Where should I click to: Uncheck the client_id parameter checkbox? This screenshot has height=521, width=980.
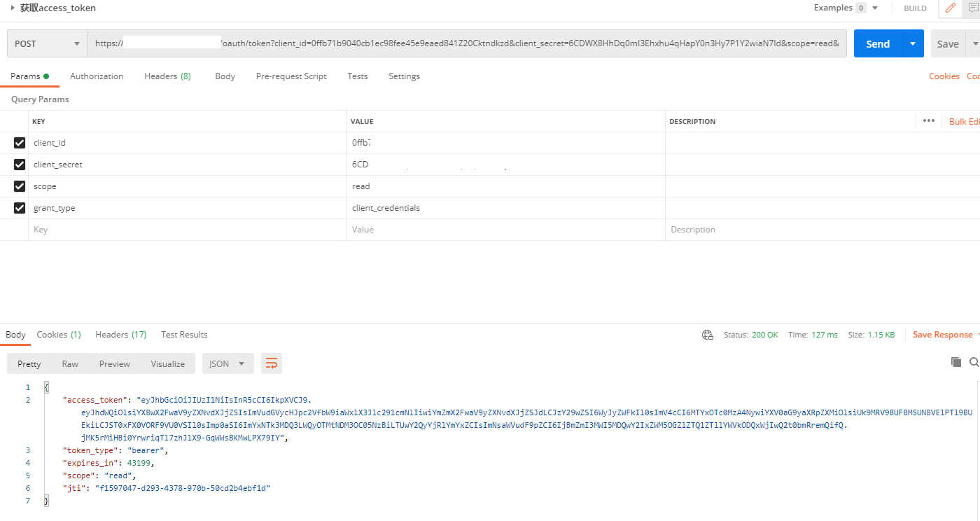pyautogui.click(x=20, y=143)
